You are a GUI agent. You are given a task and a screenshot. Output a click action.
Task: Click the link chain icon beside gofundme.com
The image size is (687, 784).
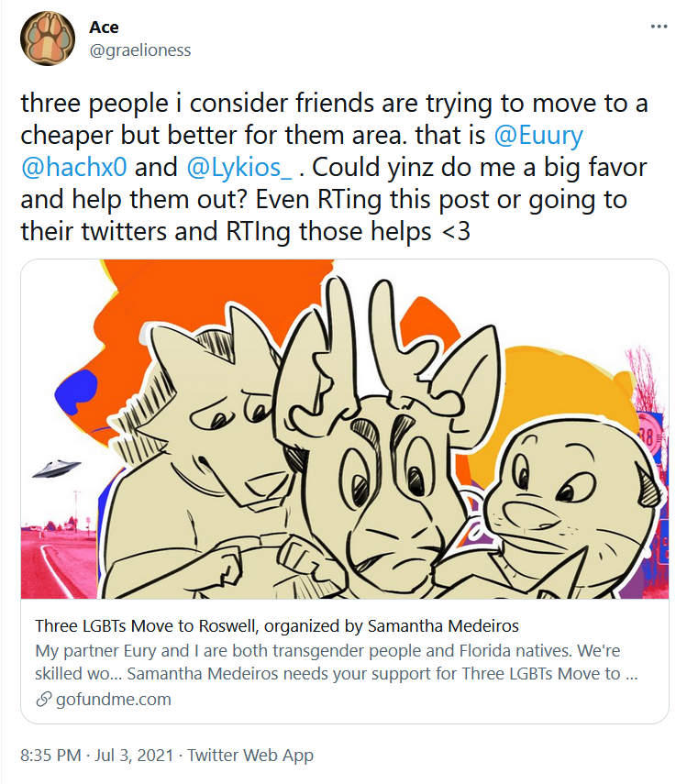click(x=43, y=699)
